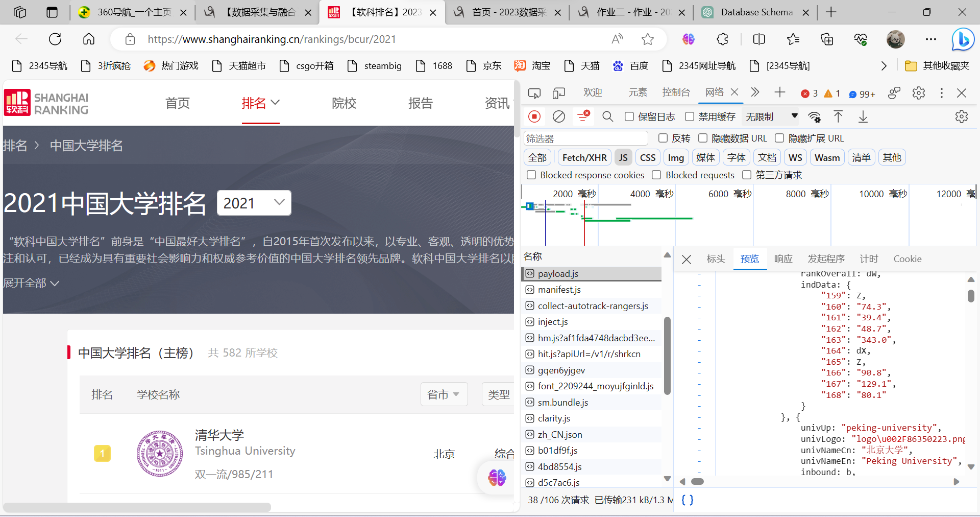The width and height of the screenshot is (980, 517).
Task: Filter requests by Fetch/XHR
Action: click(584, 157)
